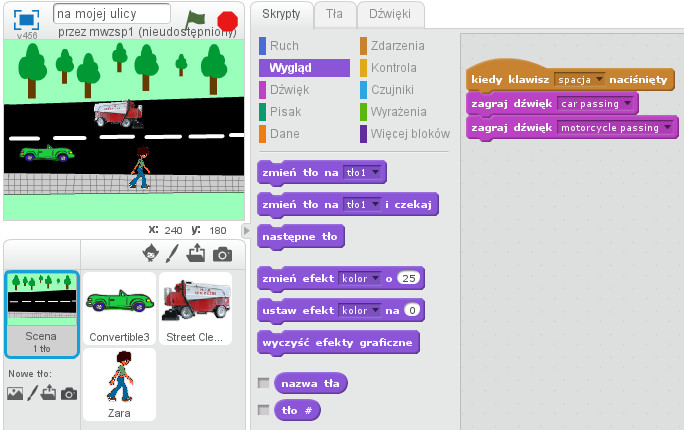
Task: Switch to the Dźwięki tab
Action: (390, 14)
